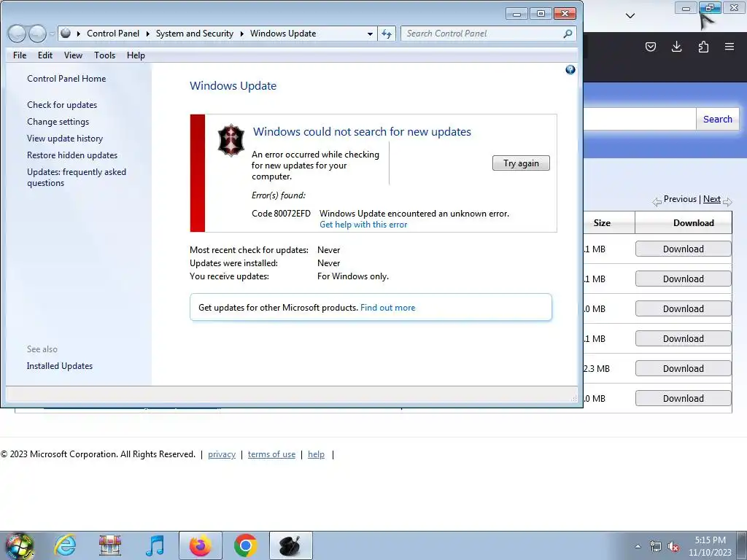Open the terms of use footer link

tap(271, 454)
